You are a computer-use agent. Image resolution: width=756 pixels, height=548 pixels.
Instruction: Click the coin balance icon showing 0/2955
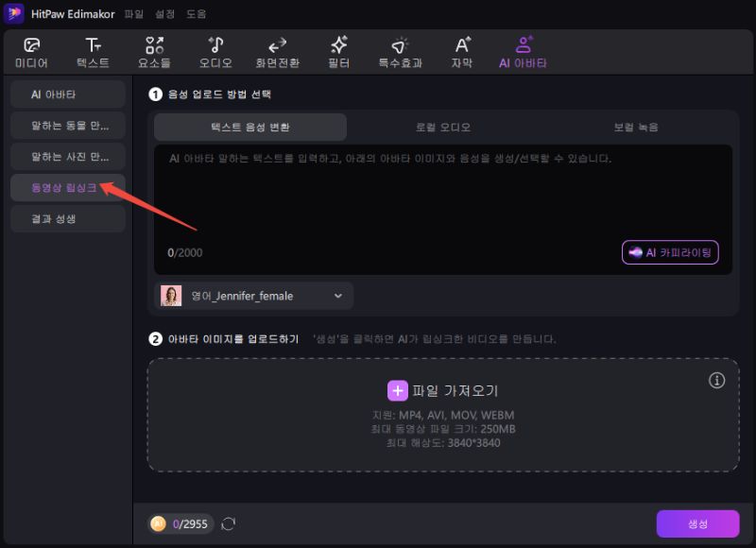click(x=160, y=523)
